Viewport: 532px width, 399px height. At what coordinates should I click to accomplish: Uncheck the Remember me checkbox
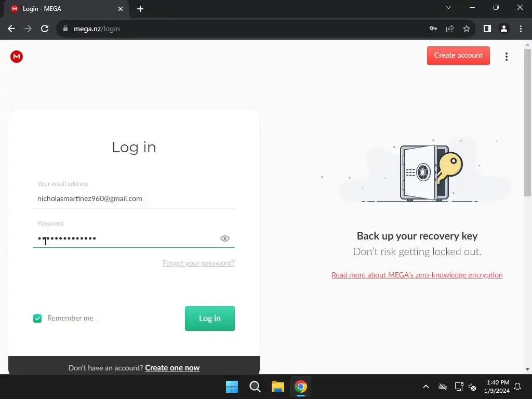click(37, 318)
